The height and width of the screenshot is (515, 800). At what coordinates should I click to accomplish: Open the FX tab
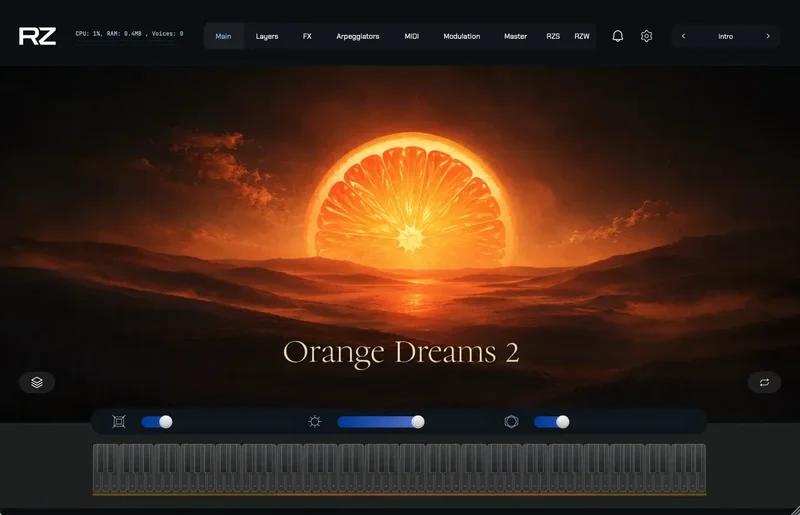point(307,36)
